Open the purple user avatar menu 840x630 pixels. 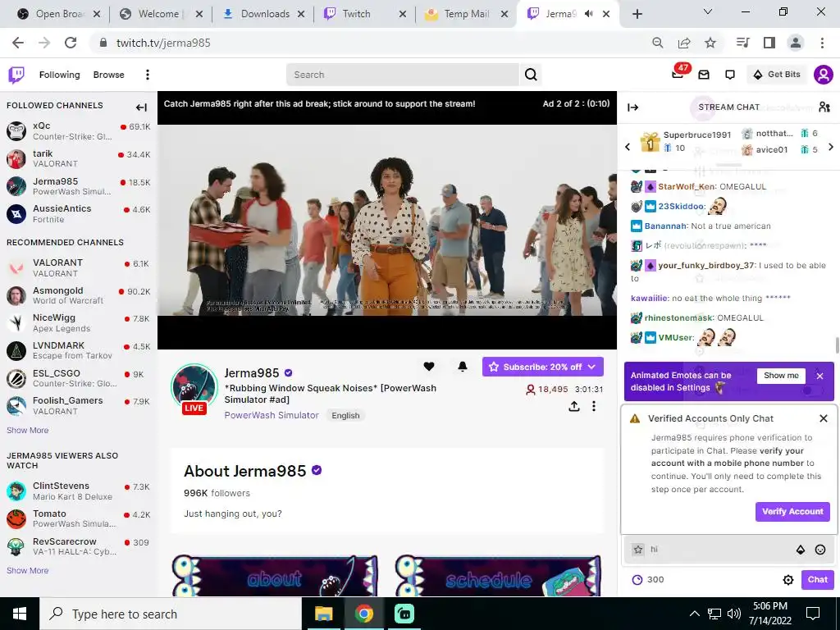(x=823, y=75)
